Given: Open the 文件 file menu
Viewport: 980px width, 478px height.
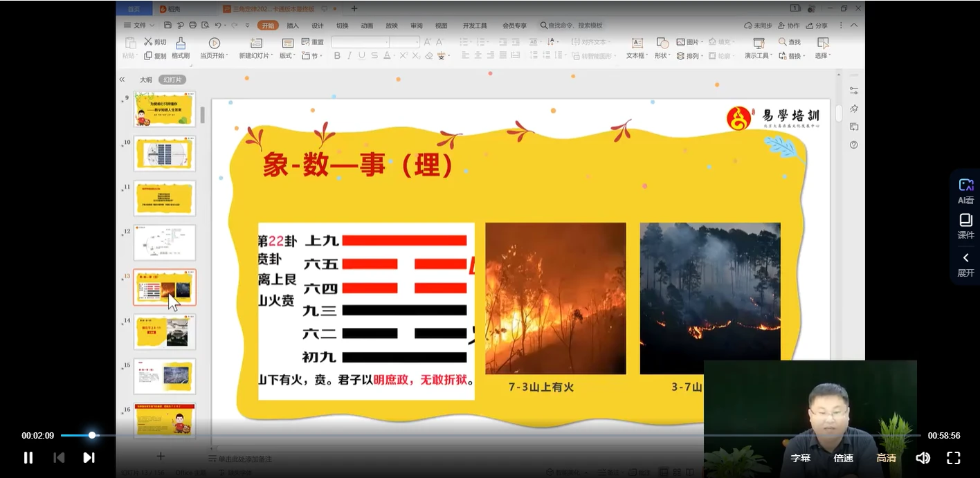Looking at the screenshot, I should pos(139,25).
